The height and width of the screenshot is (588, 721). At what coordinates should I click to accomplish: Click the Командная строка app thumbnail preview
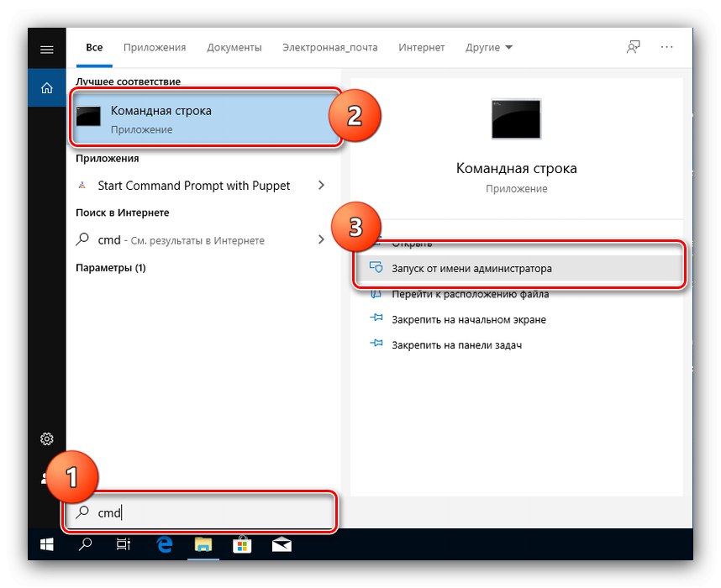click(515, 119)
